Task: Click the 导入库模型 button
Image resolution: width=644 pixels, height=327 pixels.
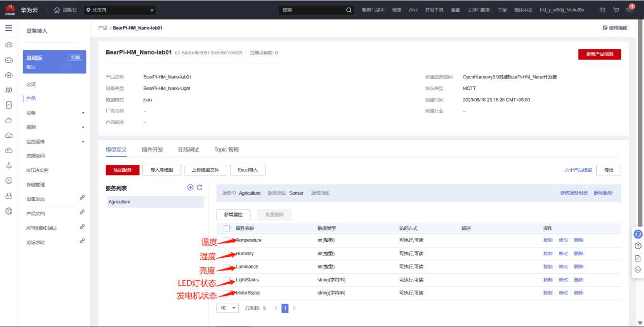Action: pos(162,170)
